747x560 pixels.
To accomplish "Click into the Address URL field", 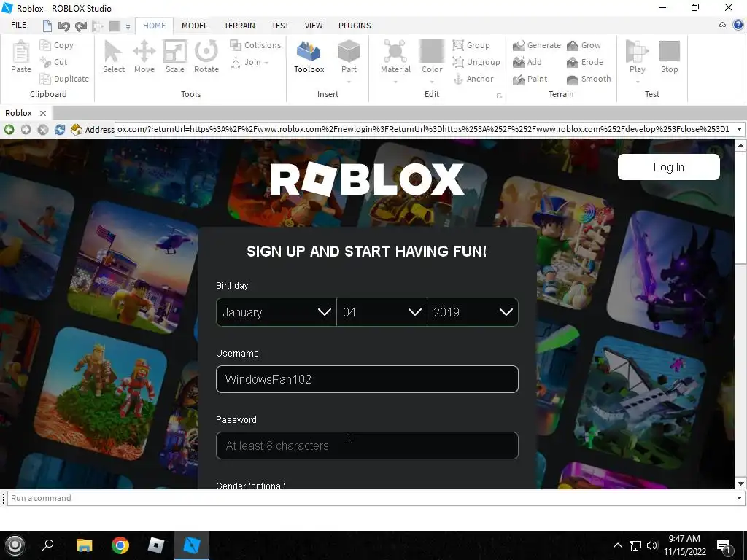I will pyautogui.click(x=424, y=129).
